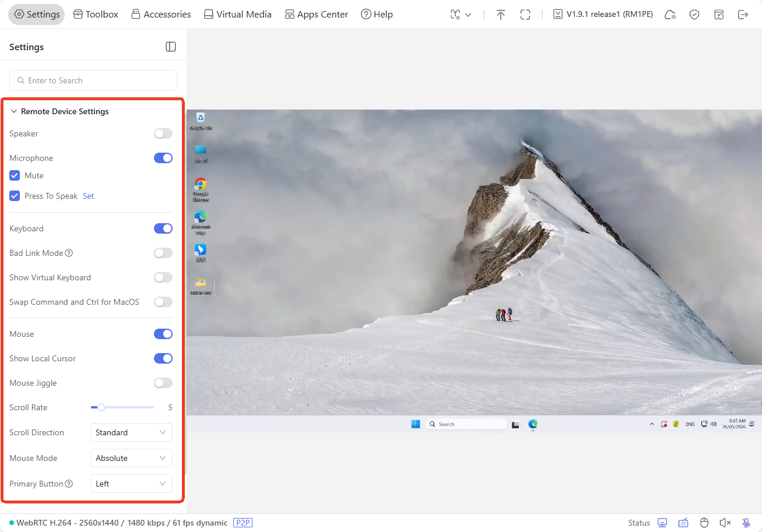Click the task view icon on remote taskbar
This screenshot has height=532, width=762.
pyautogui.click(x=515, y=424)
